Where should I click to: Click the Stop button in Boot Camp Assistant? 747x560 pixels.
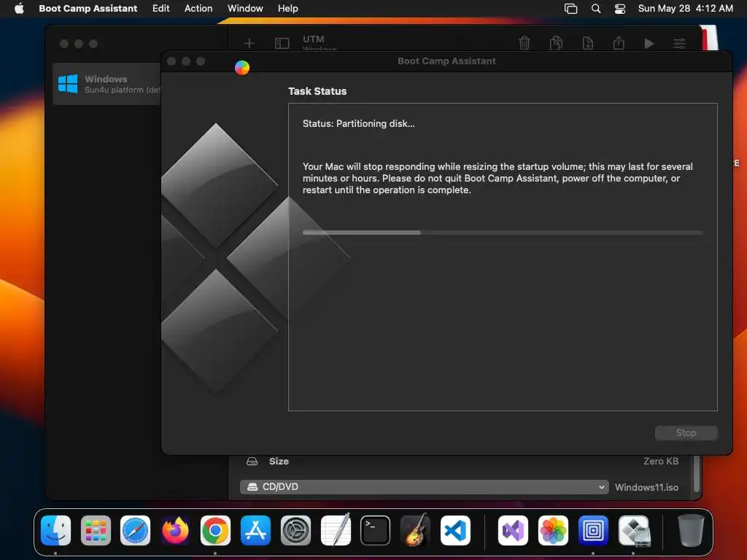point(686,432)
